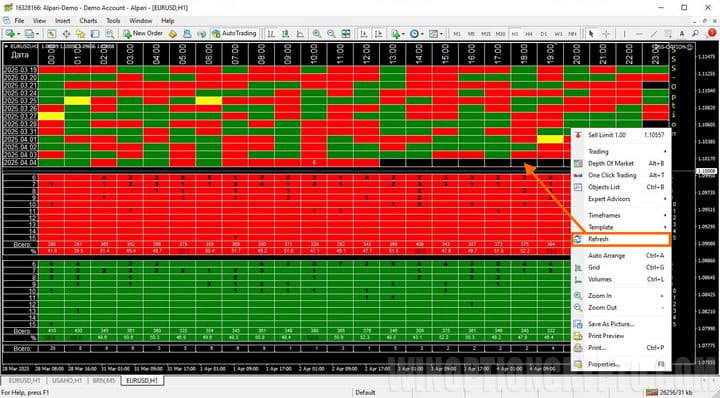The image size is (720, 398).
Task: Select the H4 timeframe button
Action: pos(529,34)
